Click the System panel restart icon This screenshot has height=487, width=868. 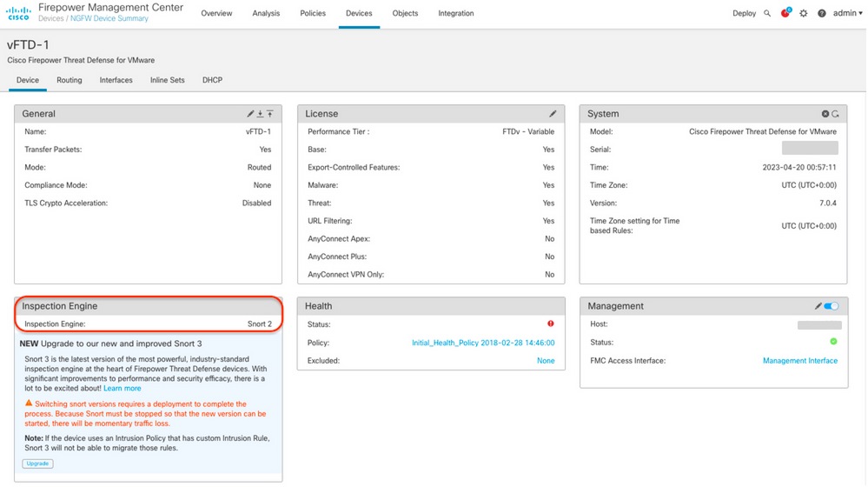[x=836, y=114]
